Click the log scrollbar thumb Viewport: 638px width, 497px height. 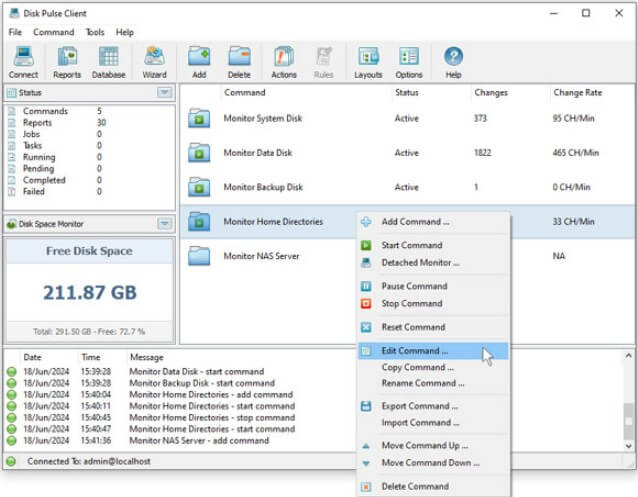[x=628, y=421]
